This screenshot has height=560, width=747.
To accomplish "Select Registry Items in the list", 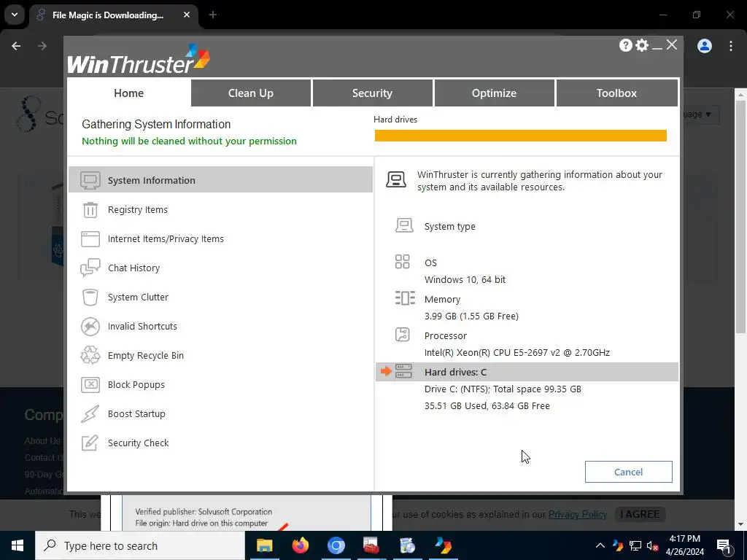I will pyautogui.click(x=220, y=209).
